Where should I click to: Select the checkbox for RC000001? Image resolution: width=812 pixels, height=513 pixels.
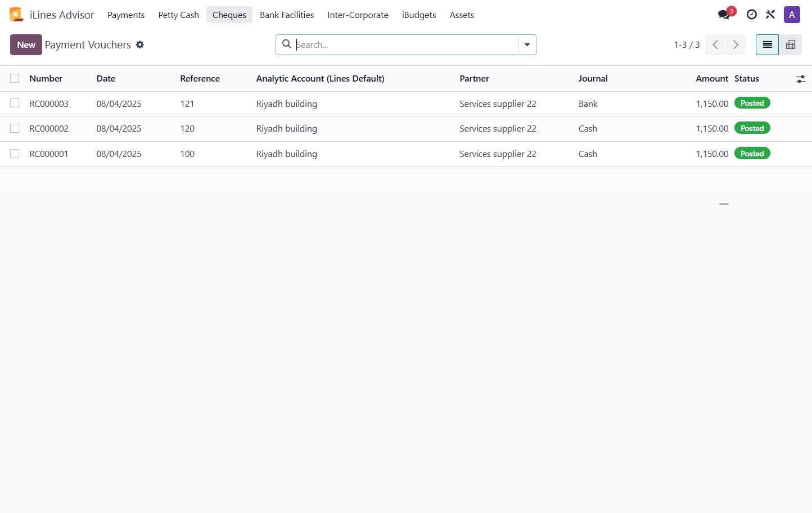coord(15,154)
